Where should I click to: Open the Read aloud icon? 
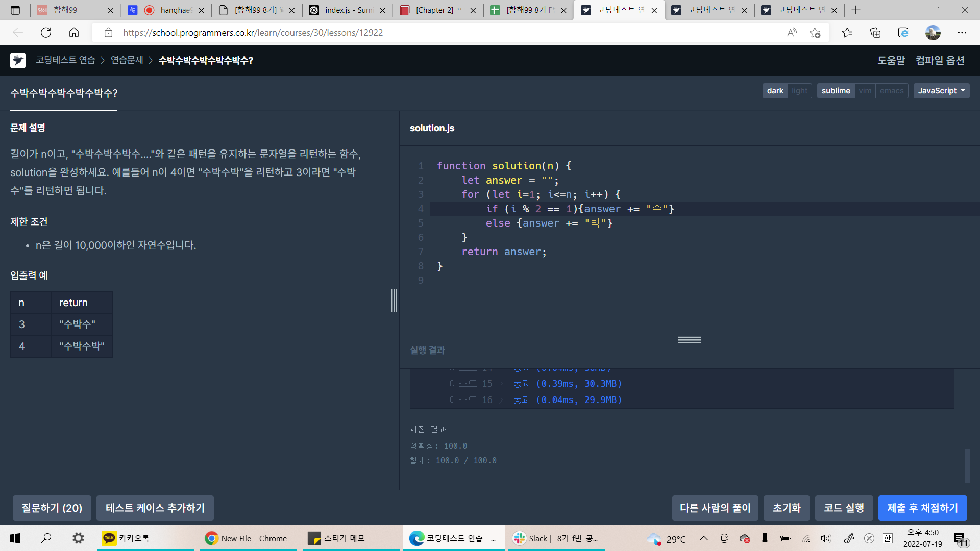coord(792,33)
